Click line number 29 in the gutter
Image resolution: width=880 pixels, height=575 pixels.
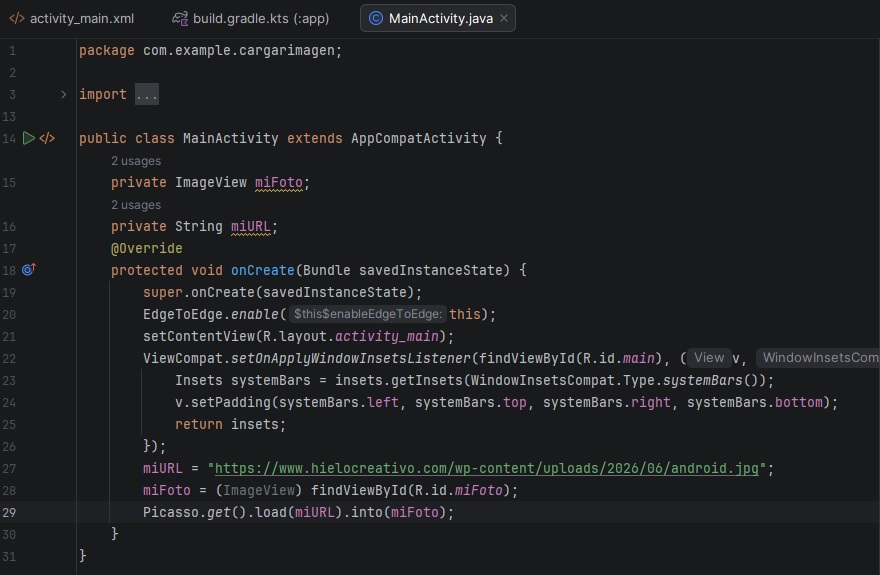9,512
